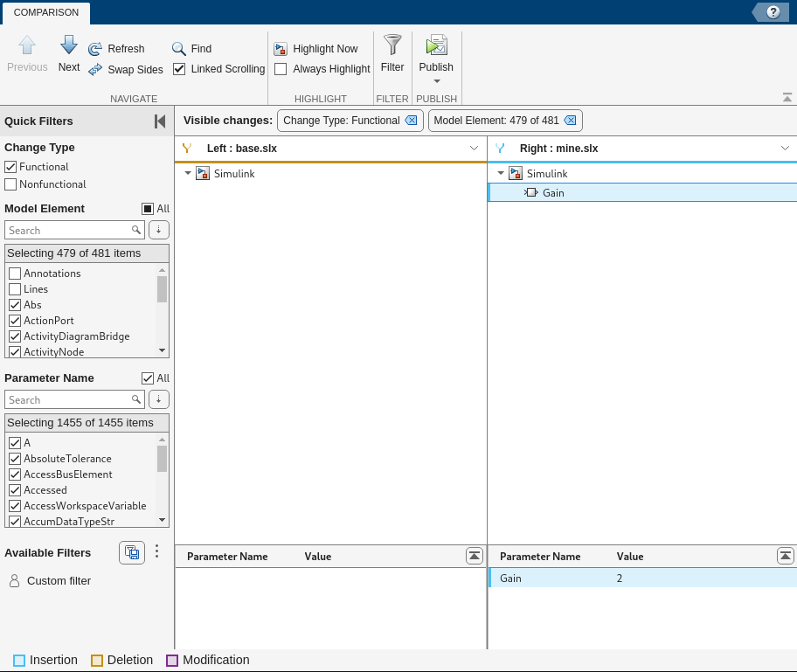This screenshot has width=797, height=672.
Task: Select the Custom filter entry
Action: [x=50, y=580]
